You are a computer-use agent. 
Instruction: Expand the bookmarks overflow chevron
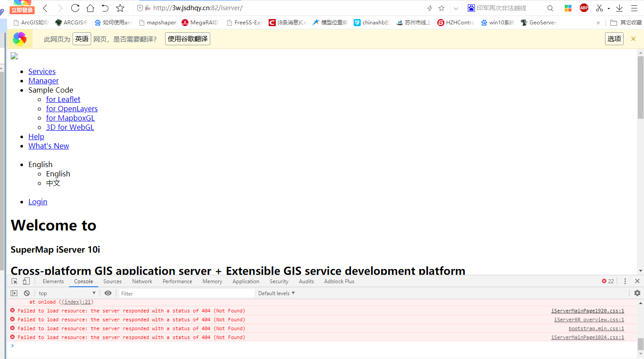[598, 23]
